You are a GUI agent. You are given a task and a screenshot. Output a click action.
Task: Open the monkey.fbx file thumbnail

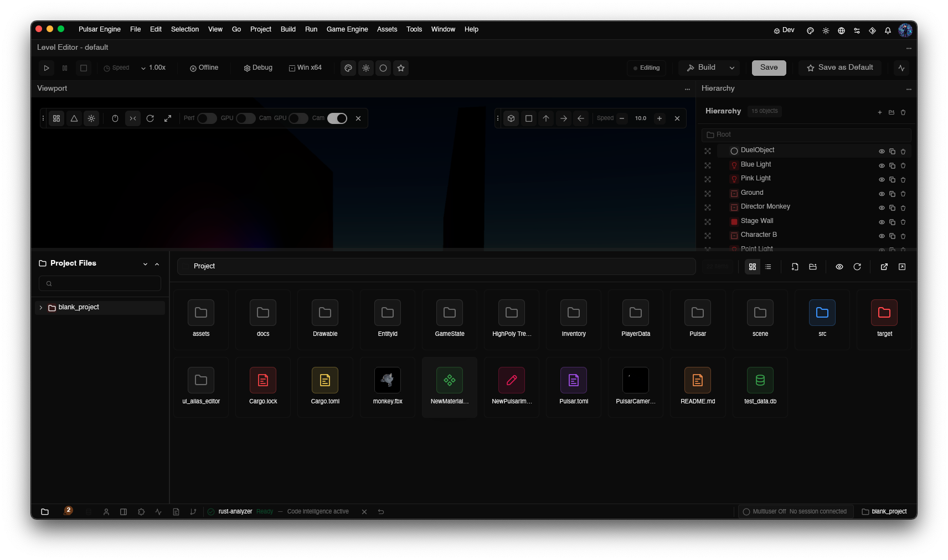tap(388, 380)
